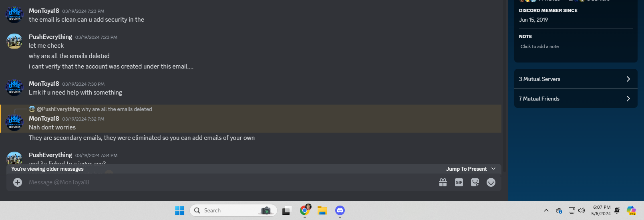Screen dimensions: 644x220
Task: Click MonToya18 username in first message
Action: [x=44, y=11]
